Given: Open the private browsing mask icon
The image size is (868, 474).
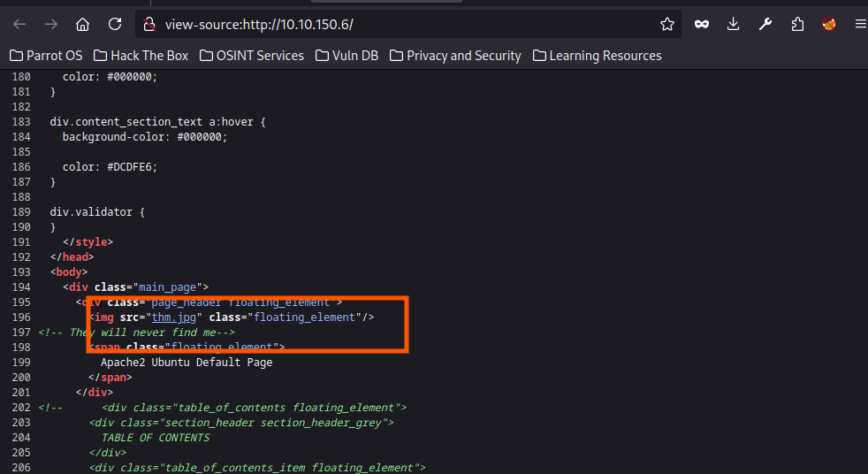Looking at the screenshot, I should pyautogui.click(x=701, y=25).
